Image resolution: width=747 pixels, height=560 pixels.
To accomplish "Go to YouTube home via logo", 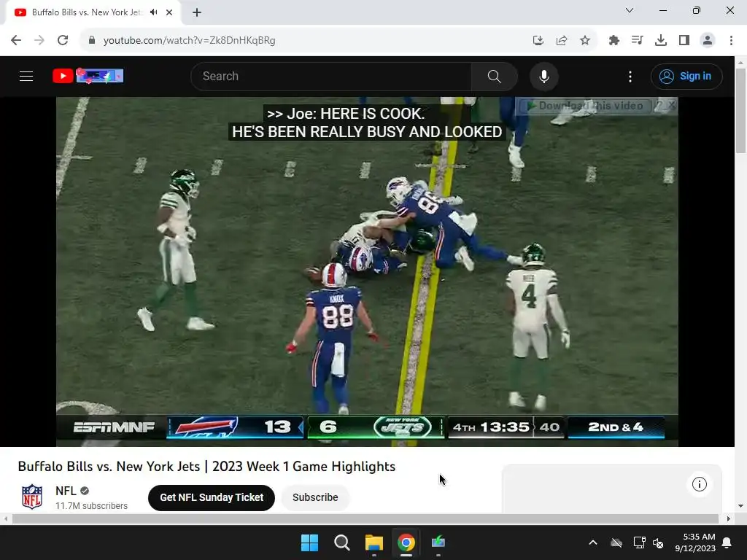I will point(88,76).
